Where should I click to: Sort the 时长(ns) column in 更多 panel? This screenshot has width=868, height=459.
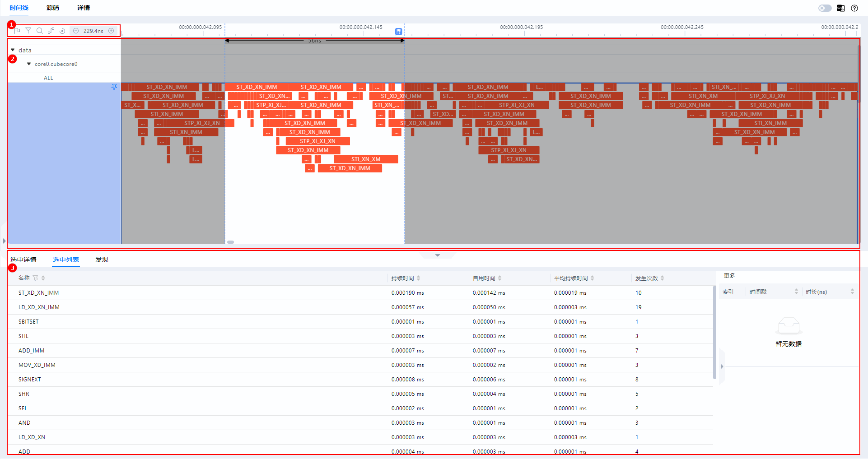click(x=852, y=292)
